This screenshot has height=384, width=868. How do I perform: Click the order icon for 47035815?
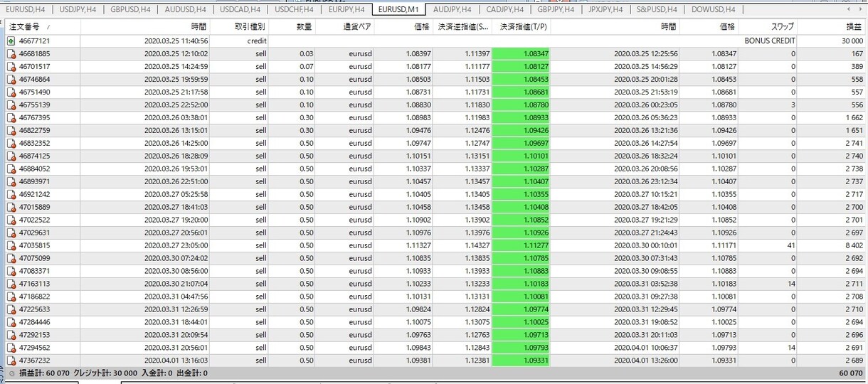pyautogui.click(x=11, y=246)
